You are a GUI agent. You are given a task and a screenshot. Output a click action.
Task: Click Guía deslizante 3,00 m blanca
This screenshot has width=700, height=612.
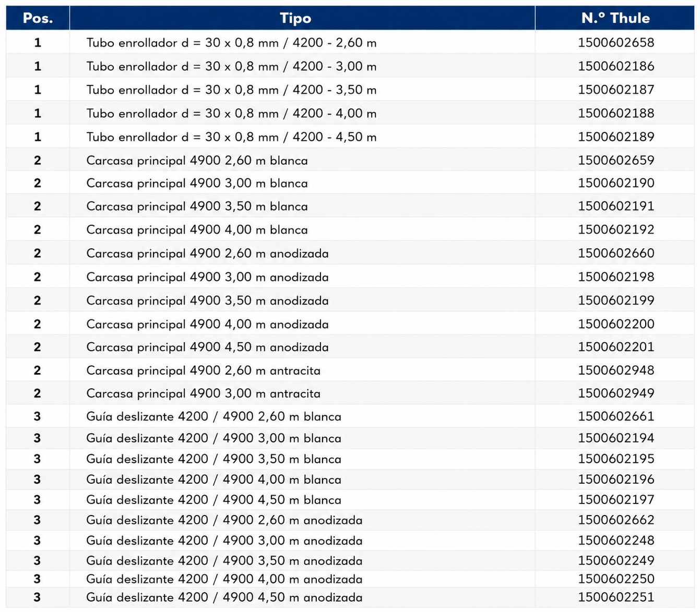click(214, 439)
